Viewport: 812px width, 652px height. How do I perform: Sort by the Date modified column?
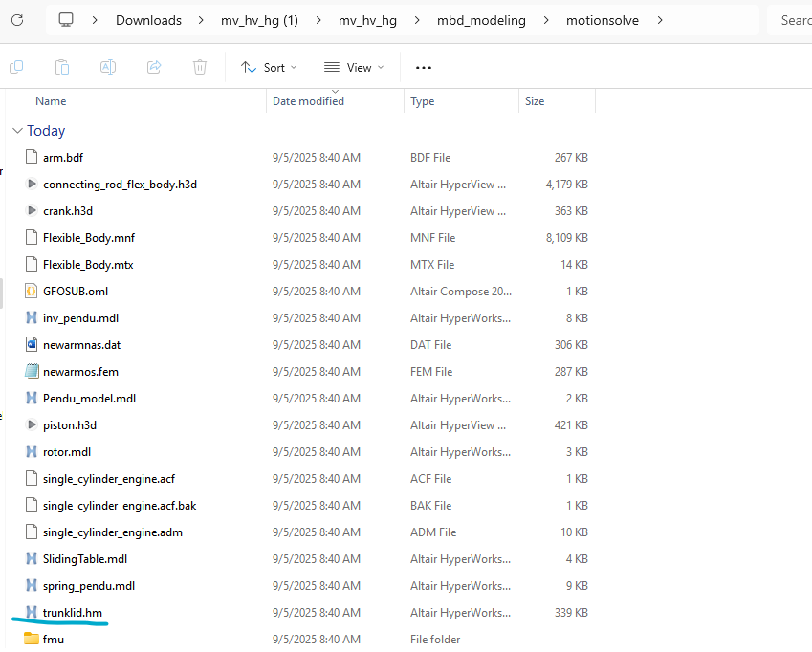pyautogui.click(x=308, y=101)
